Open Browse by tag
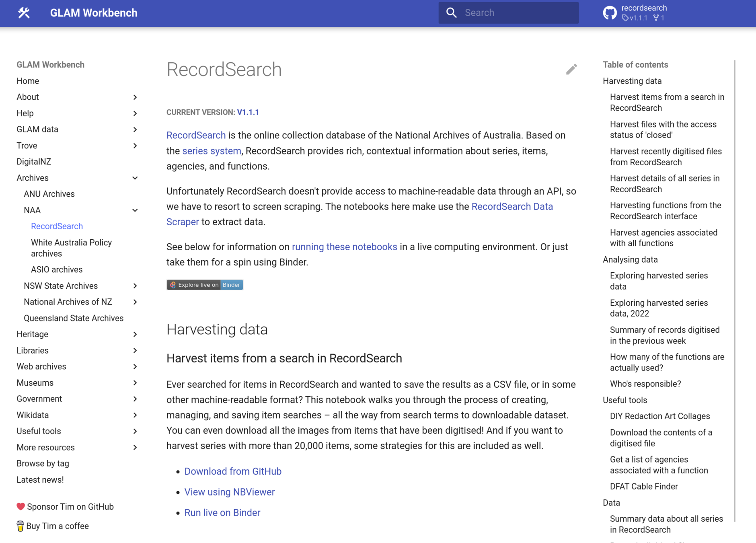 (43, 463)
